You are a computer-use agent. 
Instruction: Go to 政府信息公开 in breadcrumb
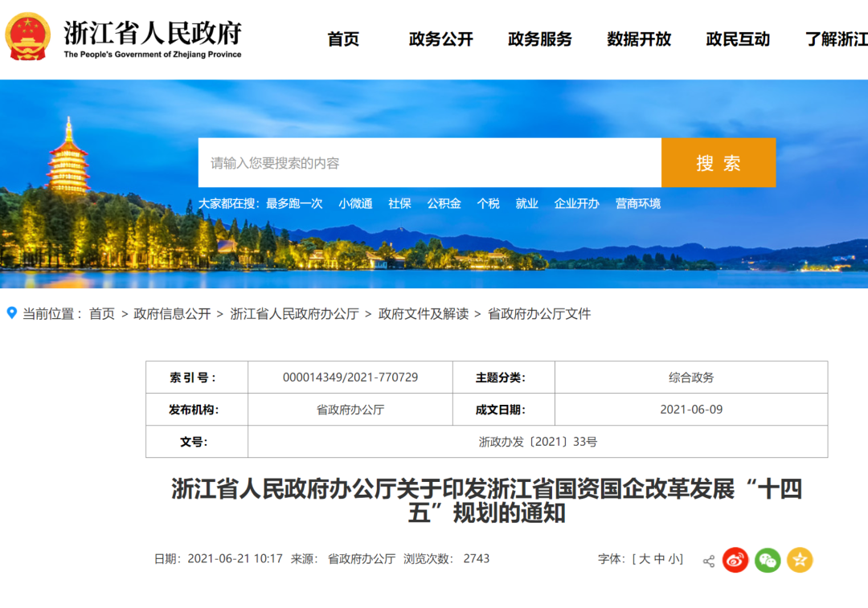(x=172, y=314)
